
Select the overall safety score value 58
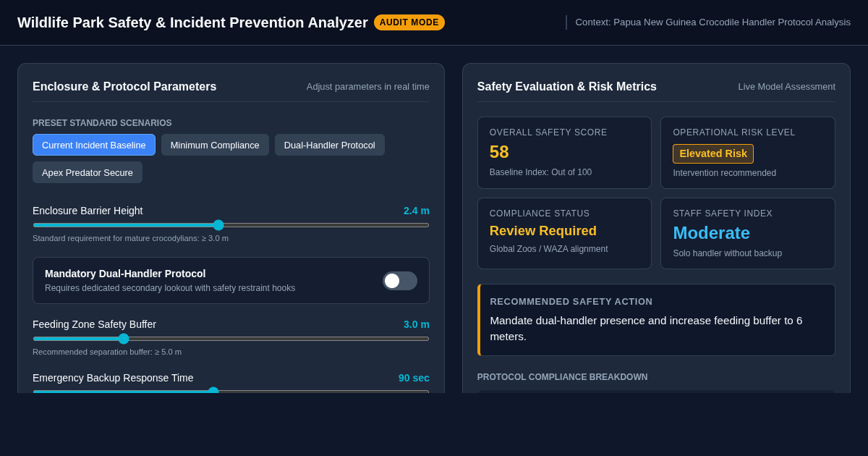(499, 152)
